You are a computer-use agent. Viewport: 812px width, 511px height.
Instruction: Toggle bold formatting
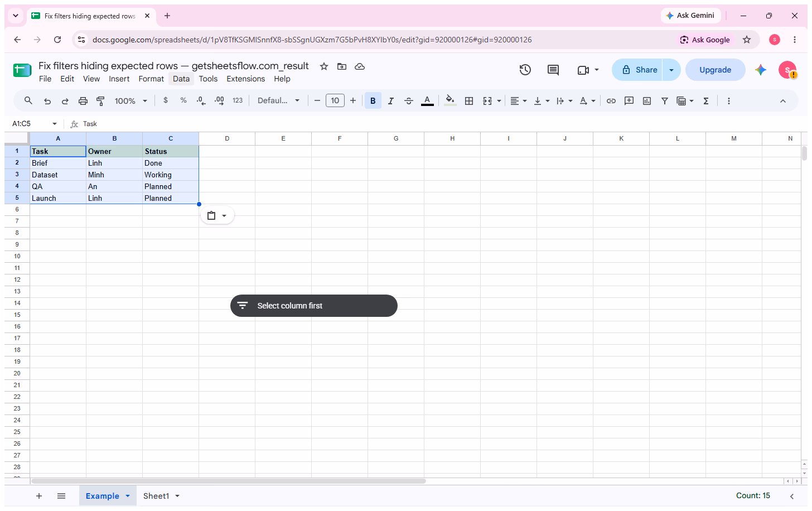pos(373,101)
